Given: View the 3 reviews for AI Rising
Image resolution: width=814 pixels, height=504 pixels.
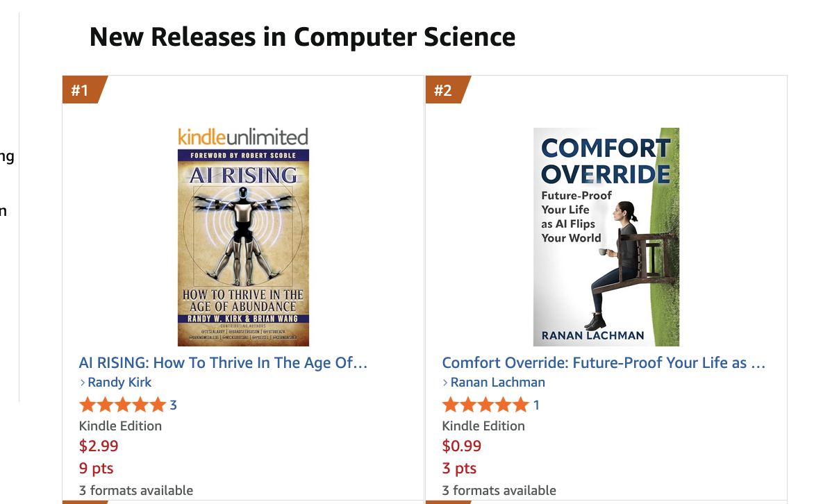Looking at the screenshot, I should pyautogui.click(x=174, y=405).
